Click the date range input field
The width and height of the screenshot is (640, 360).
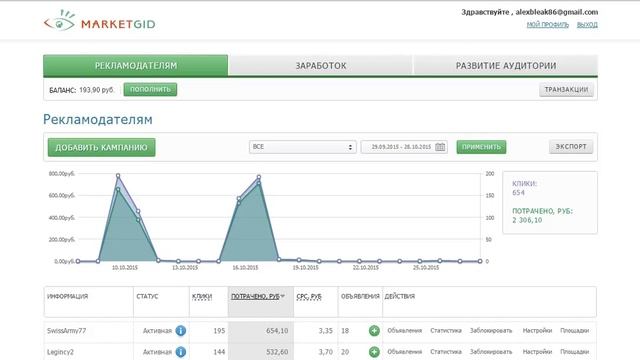(x=404, y=147)
